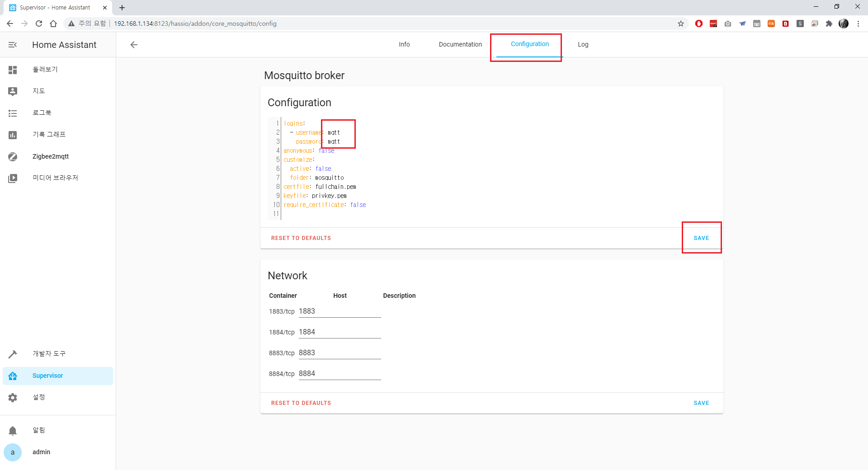Open the 설정 settings gear icon
This screenshot has height=470, width=868.
[13, 397]
